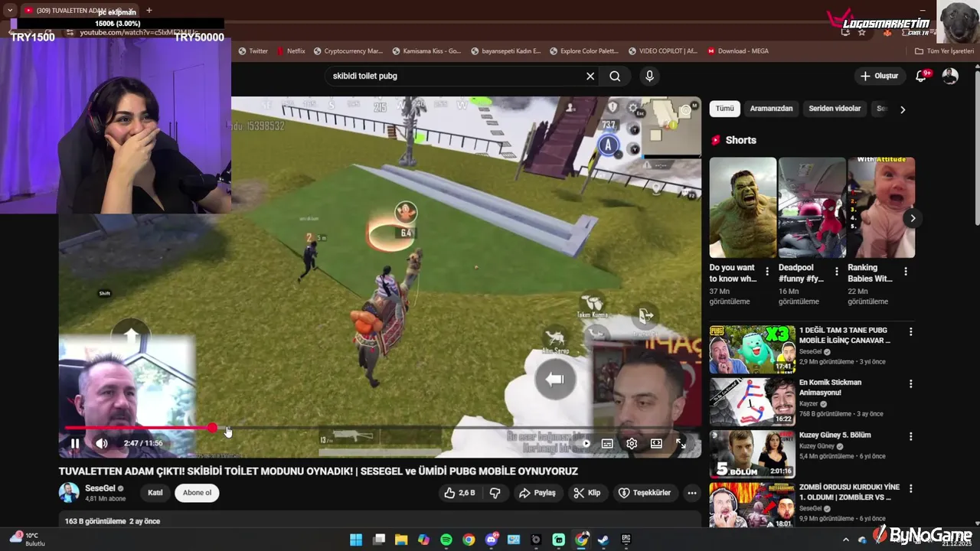Open the Kamisama Kiss bookmark

coord(426,51)
